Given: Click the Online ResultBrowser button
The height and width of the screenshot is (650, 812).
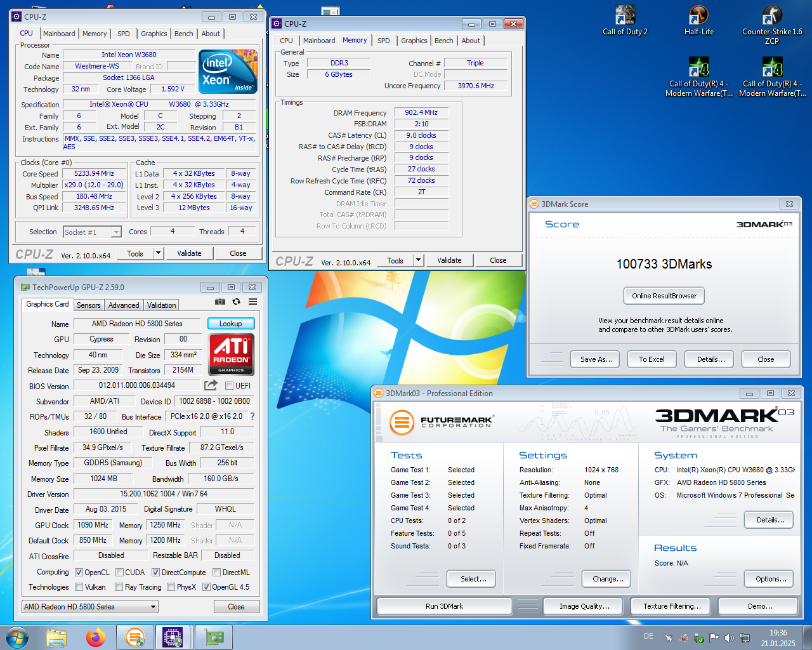Looking at the screenshot, I should (x=664, y=296).
